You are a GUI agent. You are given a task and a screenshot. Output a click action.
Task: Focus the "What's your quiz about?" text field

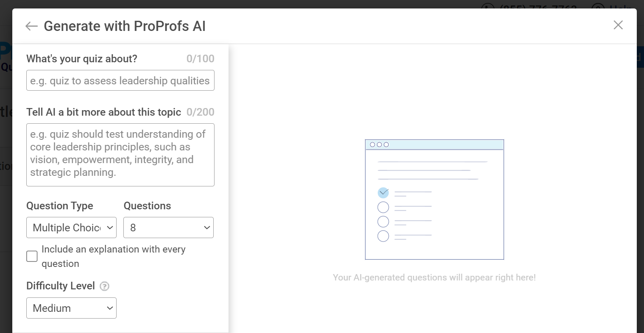(120, 80)
